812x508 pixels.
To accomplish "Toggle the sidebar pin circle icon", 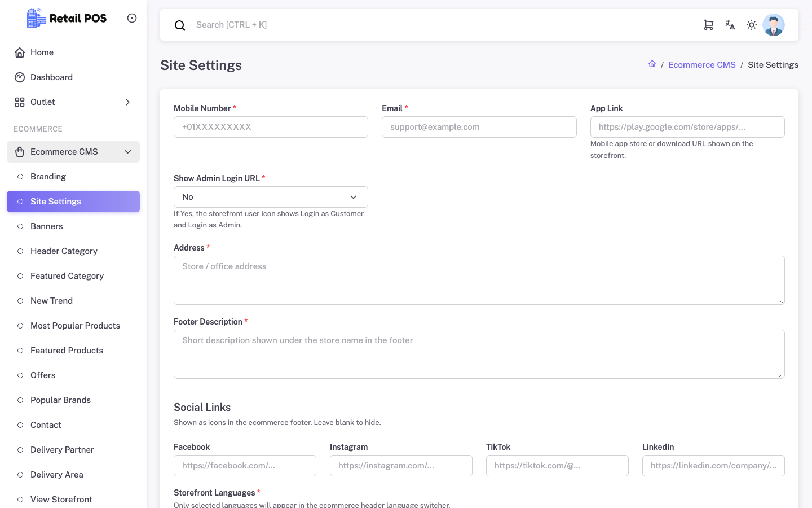I will (132, 18).
